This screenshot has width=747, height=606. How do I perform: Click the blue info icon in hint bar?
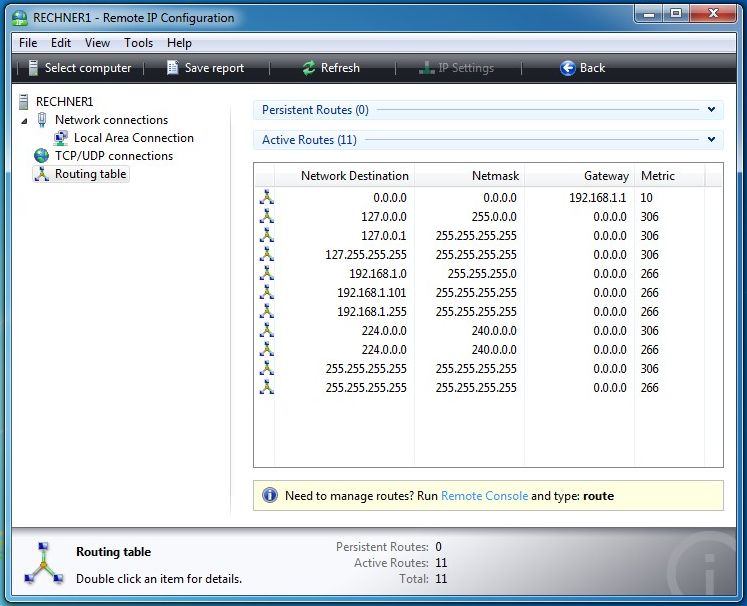tap(269, 495)
